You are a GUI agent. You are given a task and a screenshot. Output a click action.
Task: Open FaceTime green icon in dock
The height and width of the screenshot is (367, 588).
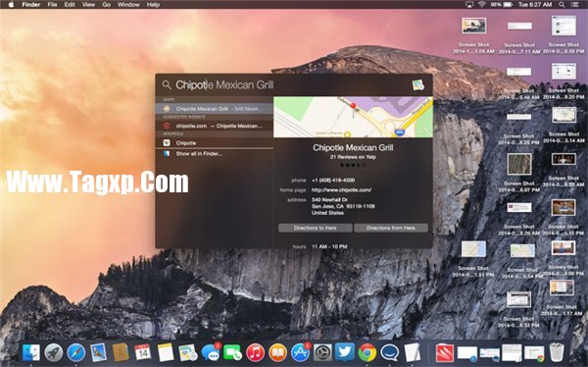click(x=233, y=352)
